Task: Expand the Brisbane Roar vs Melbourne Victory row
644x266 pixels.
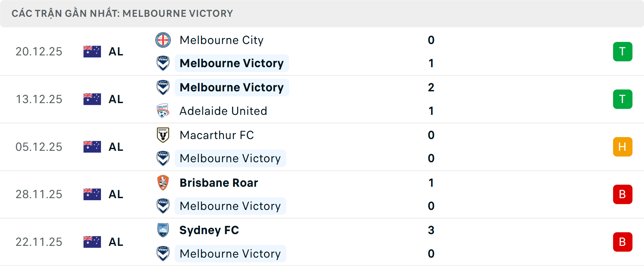Action: pos(322,194)
